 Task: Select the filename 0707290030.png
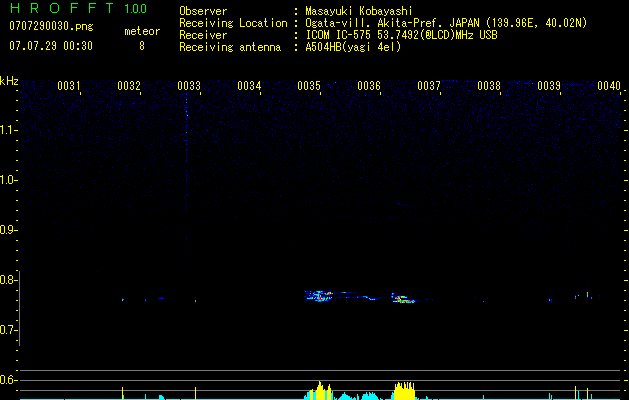51,27
